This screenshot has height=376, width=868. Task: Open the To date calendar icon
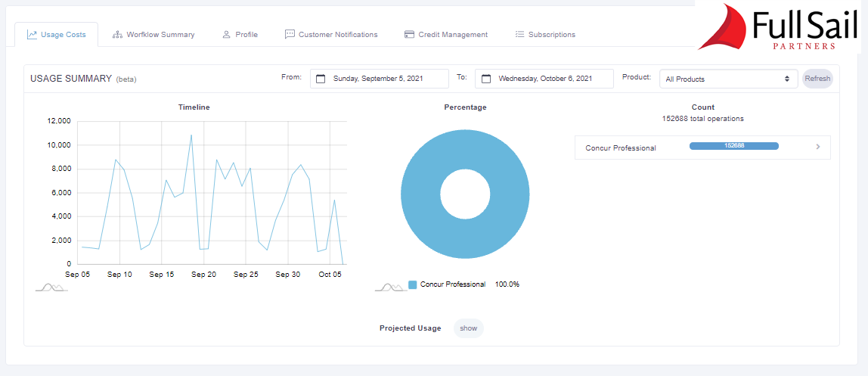[486, 79]
